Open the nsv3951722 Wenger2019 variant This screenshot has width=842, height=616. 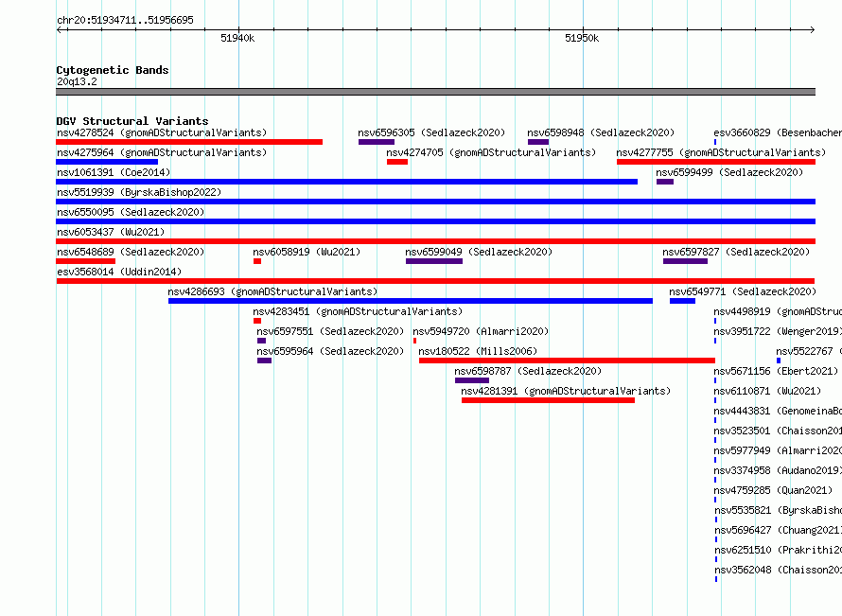pyautogui.click(x=778, y=331)
